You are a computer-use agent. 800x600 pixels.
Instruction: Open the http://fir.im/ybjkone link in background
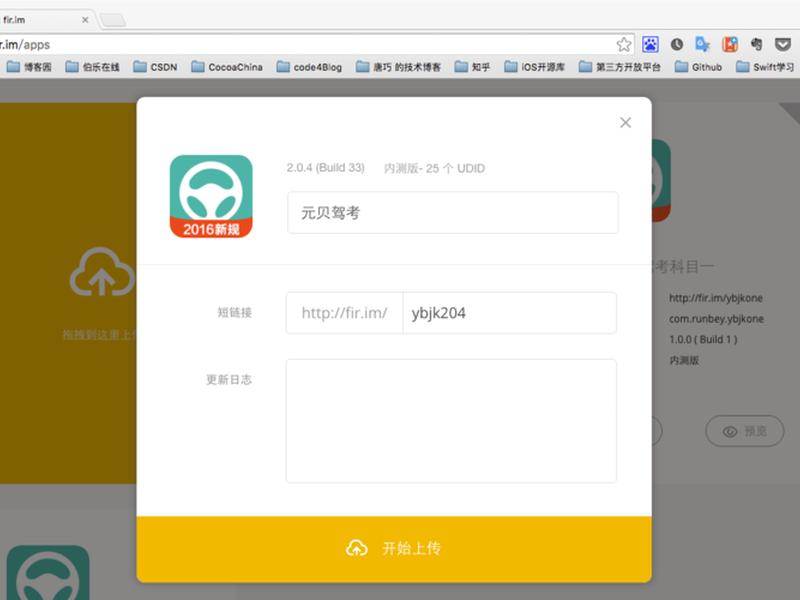click(716, 298)
